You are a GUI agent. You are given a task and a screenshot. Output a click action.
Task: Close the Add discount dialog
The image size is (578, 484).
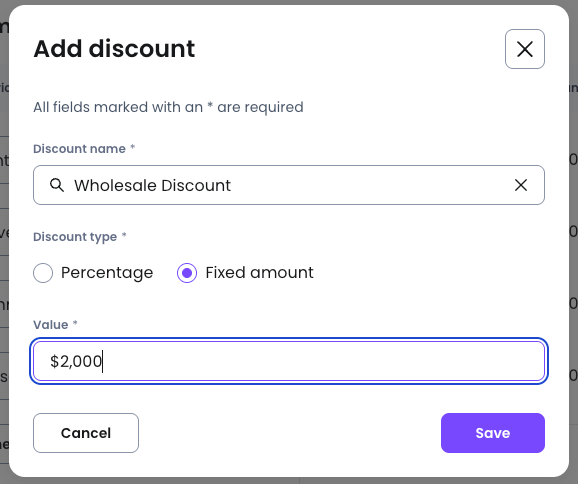tap(525, 49)
